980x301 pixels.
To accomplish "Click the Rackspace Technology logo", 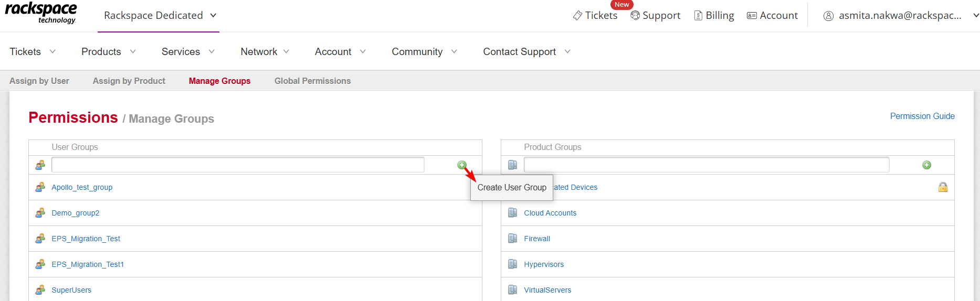I will (41, 13).
